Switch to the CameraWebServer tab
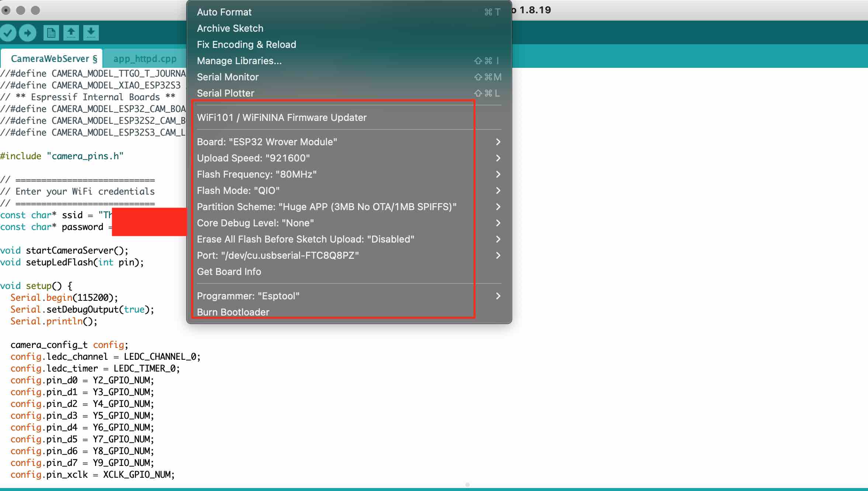The width and height of the screenshot is (868, 491). pyautogui.click(x=52, y=59)
